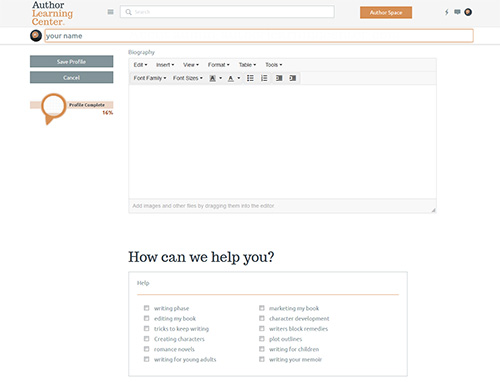Viewport: 500px width, 382px height.
Task: Focus the search input field
Action: tap(227, 12)
